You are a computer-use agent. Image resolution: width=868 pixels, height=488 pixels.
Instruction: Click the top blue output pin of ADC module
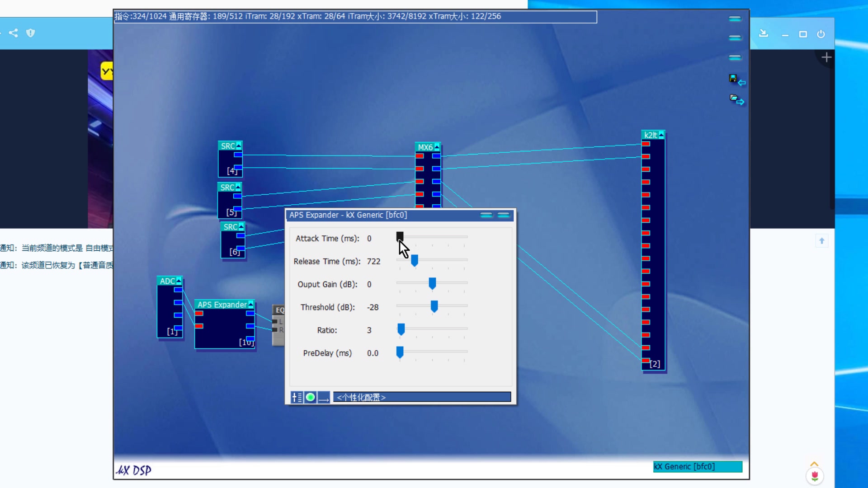(178, 290)
